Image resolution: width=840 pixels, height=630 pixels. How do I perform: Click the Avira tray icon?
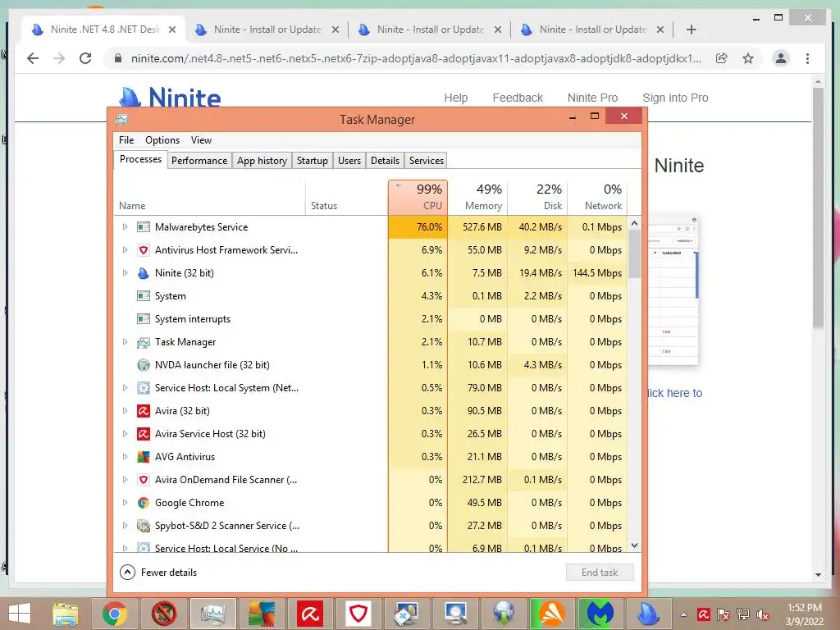pos(703,614)
